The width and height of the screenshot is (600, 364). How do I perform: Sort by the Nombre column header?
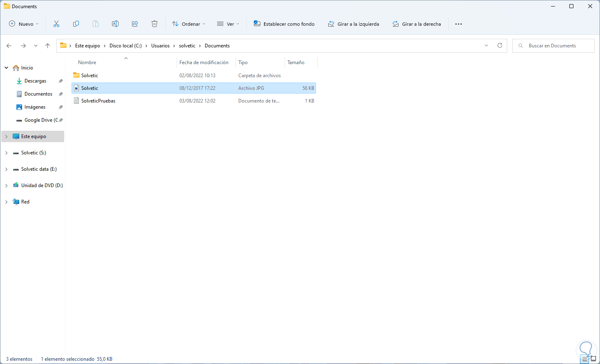pyautogui.click(x=87, y=63)
